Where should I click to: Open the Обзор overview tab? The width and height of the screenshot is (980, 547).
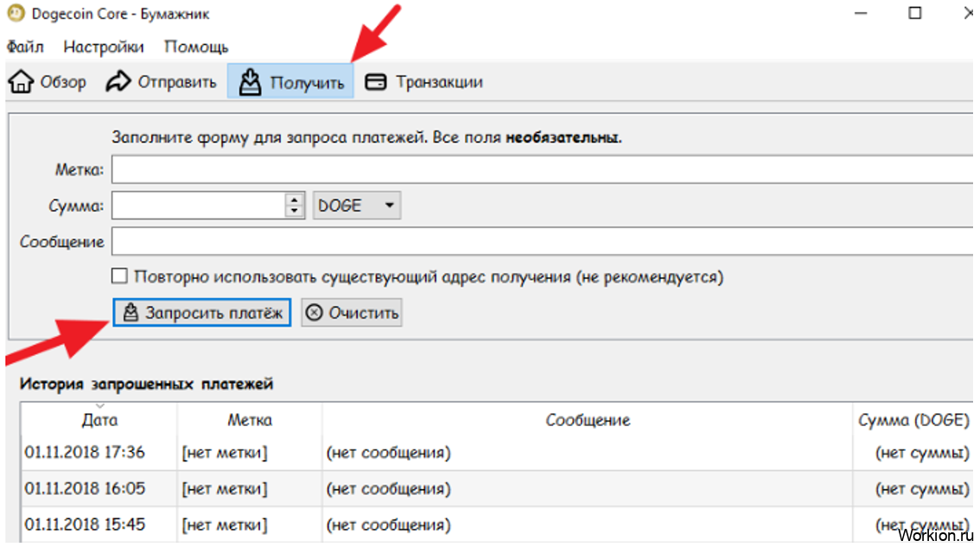(x=48, y=82)
